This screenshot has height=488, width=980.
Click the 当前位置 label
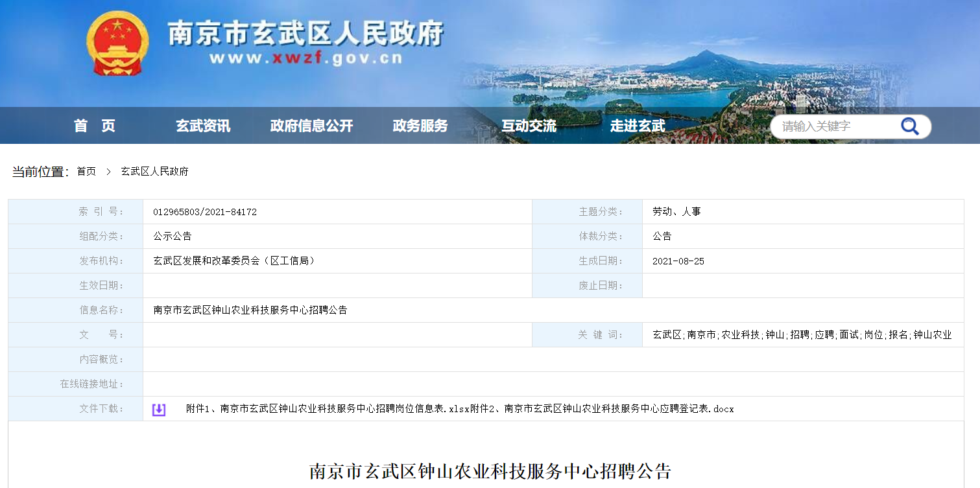click(x=40, y=172)
